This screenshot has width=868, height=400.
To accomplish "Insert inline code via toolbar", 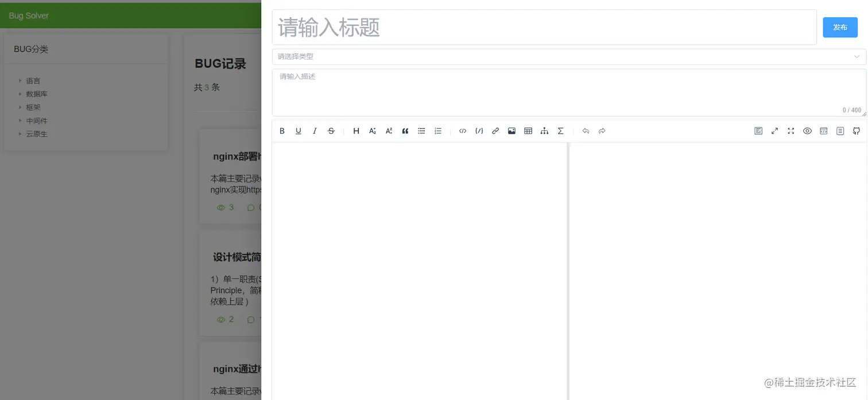I will tap(463, 131).
